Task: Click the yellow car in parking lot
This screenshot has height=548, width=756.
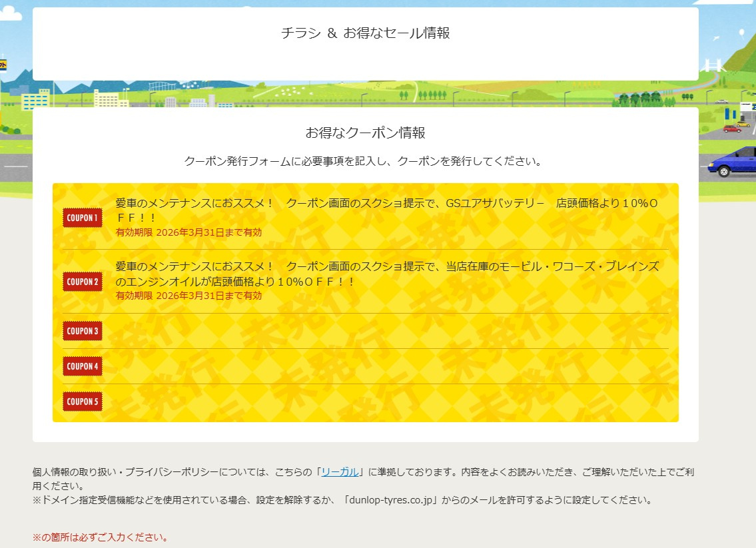Action: 742,124
